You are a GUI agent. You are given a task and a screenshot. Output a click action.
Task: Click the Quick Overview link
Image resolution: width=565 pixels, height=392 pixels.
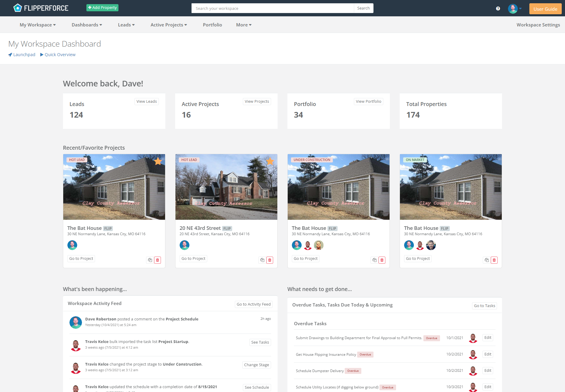pos(60,55)
